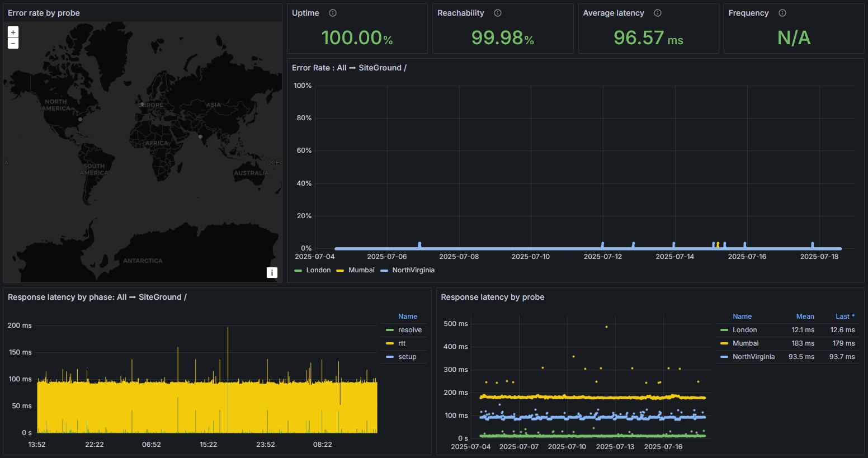
Task: Open the Response latency by probe panel title
Action: click(492, 297)
